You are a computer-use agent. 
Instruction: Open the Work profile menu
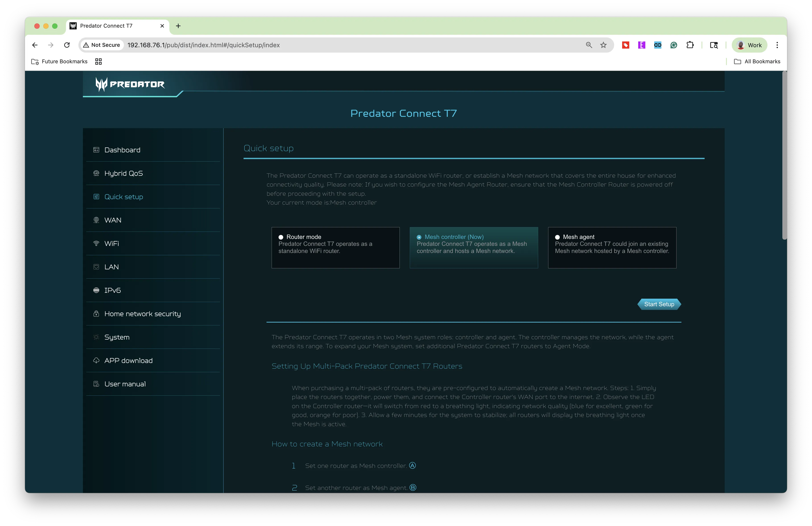[749, 45]
